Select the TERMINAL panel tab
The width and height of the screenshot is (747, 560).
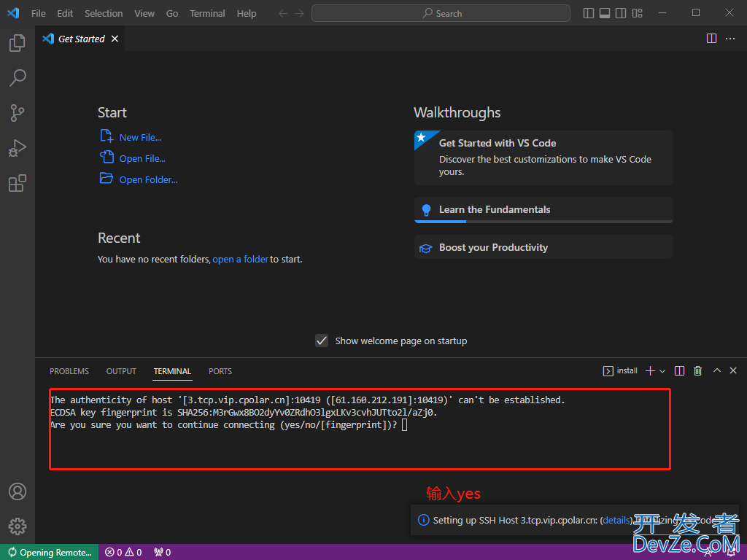172,371
